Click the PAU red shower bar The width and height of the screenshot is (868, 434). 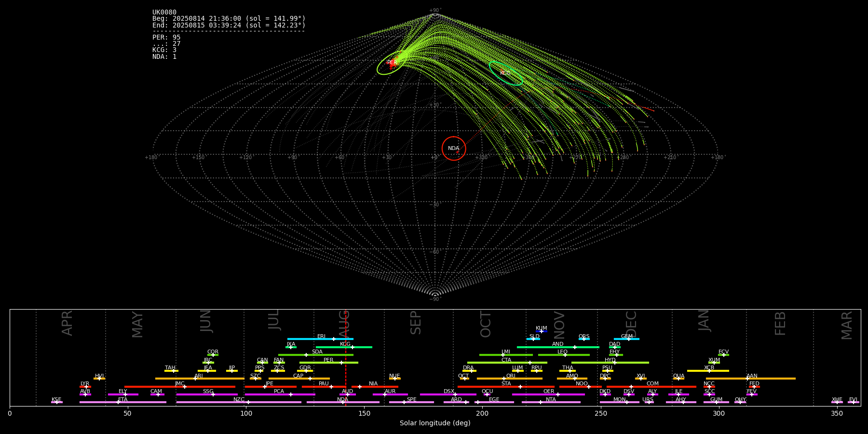(x=324, y=387)
